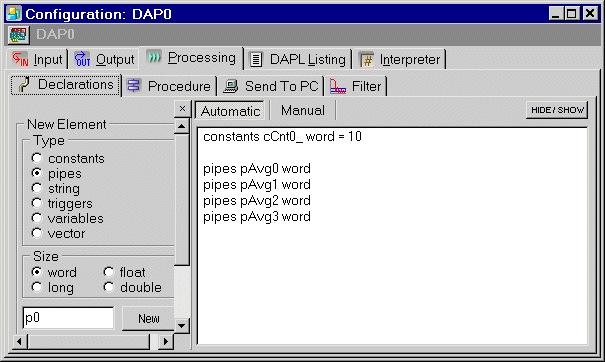The width and height of the screenshot is (605, 362).
Task: Select the float size option
Action: click(x=109, y=272)
